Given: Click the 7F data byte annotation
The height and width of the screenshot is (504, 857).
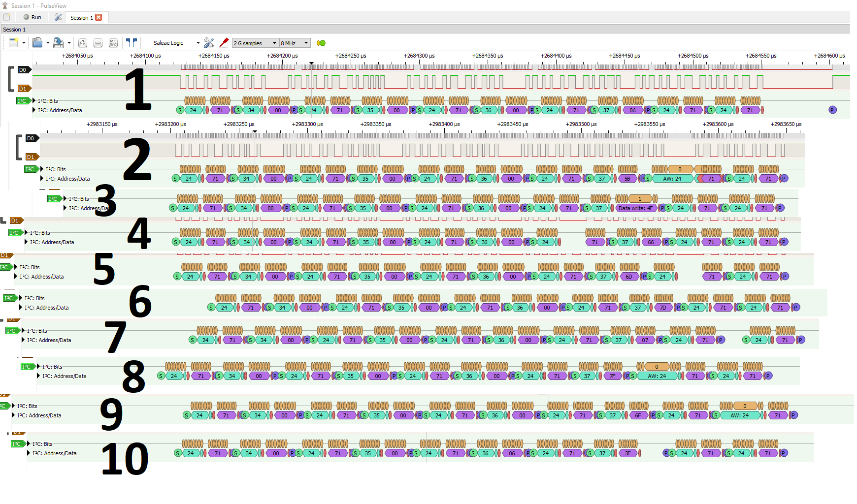Looking at the screenshot, I should 613,376.
